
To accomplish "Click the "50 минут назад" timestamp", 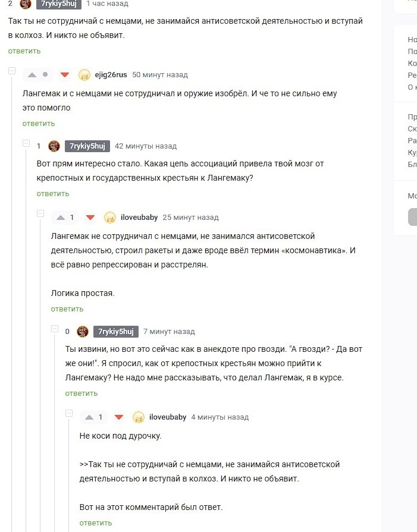I will [x=160, y=75].
